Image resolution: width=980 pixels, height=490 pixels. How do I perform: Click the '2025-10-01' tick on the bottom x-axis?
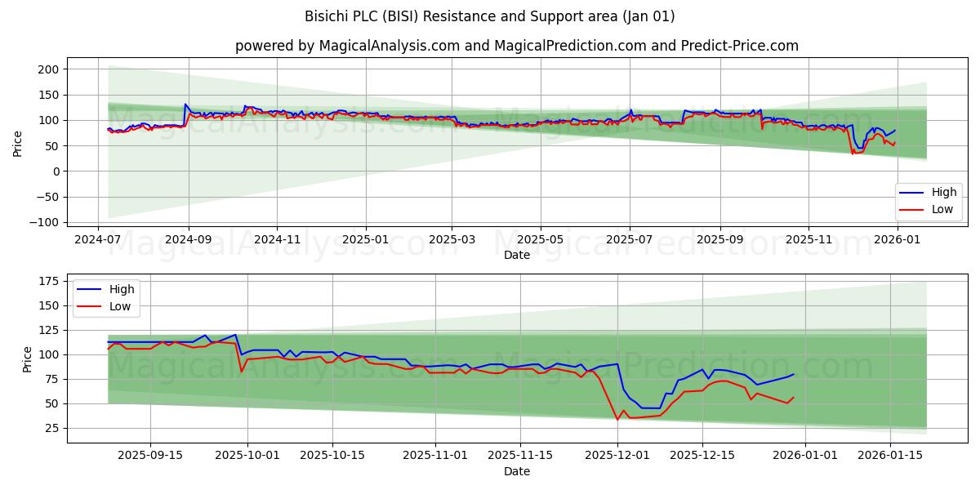249,456
